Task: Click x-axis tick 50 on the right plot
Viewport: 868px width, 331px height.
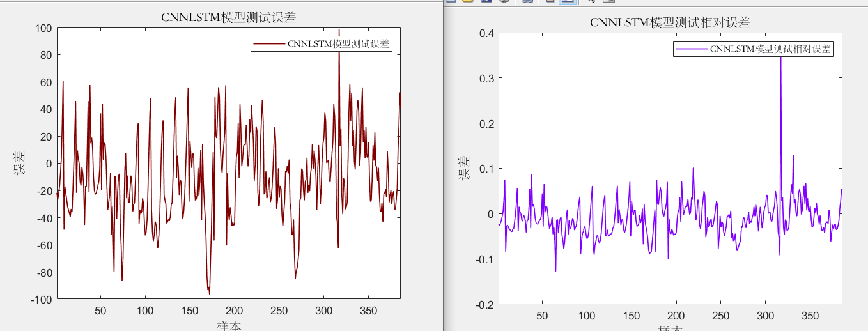Action: click(x=542, y=316)
